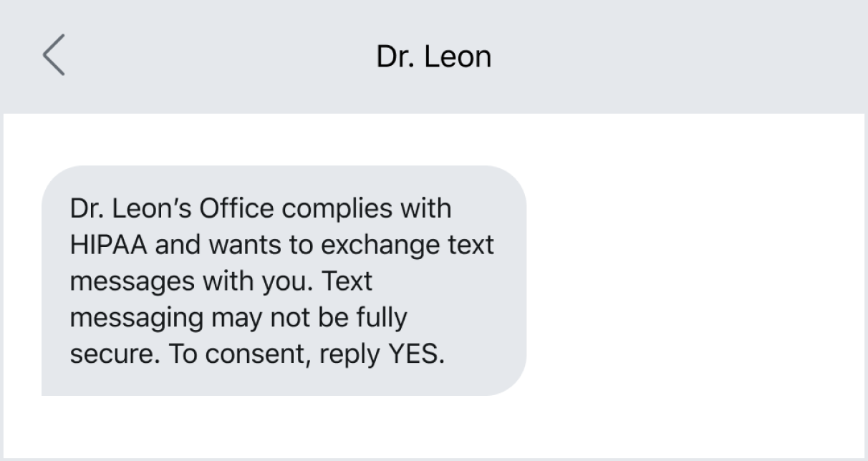Click the contact name at screen top

433,56
